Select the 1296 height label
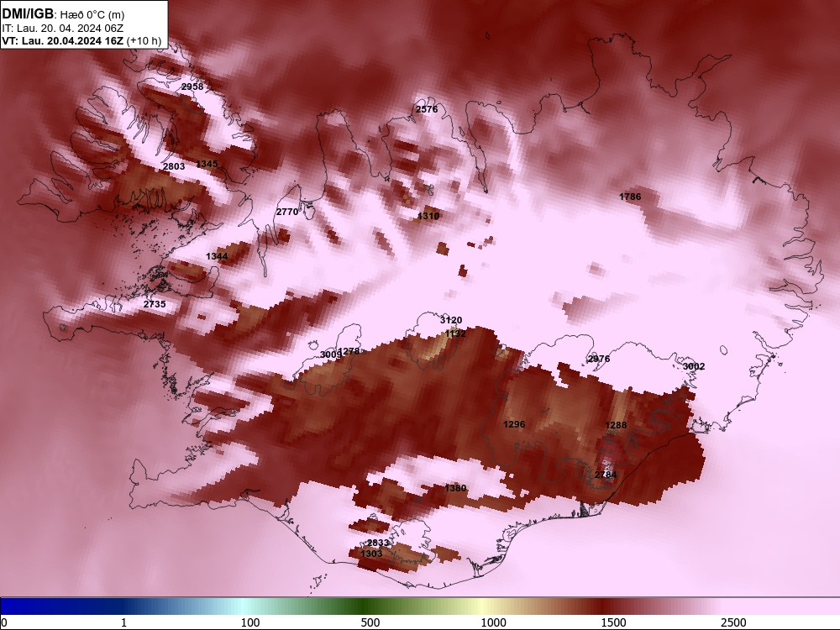840x630 pixels. [x=514, y=424]
